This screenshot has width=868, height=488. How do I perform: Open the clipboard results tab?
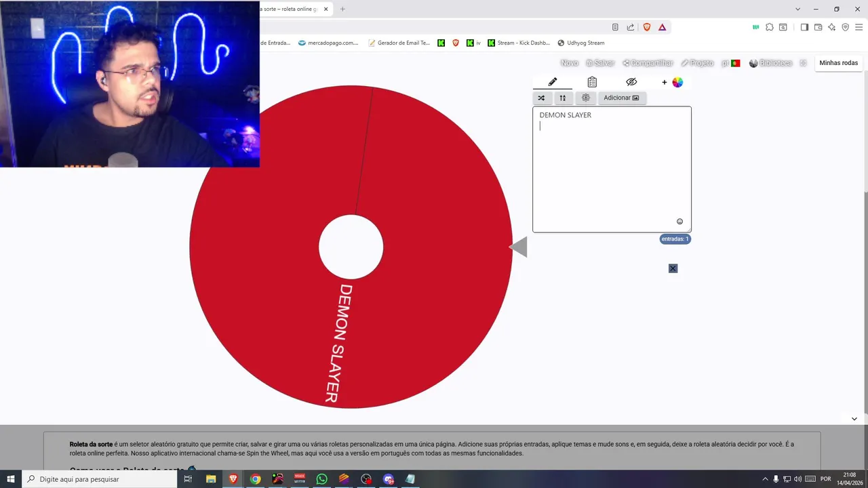[x=592, y=82]
